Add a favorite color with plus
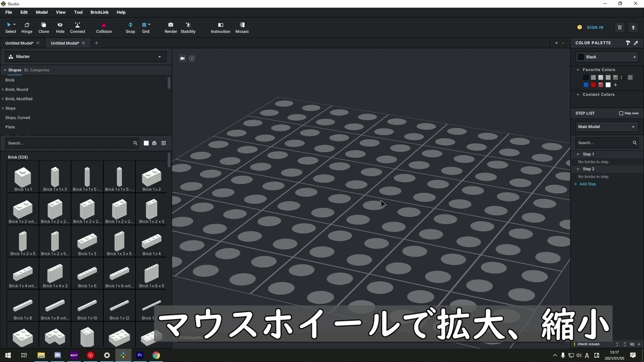Image resolution: width=644 pixels, height=362 pixels. (616, 85)
